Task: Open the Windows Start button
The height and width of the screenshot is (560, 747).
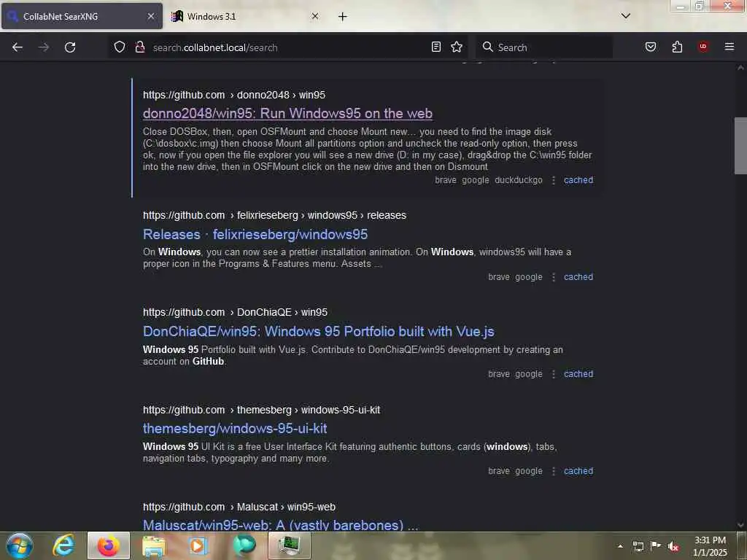Action: pyautogui.click(x=20, y=545)
